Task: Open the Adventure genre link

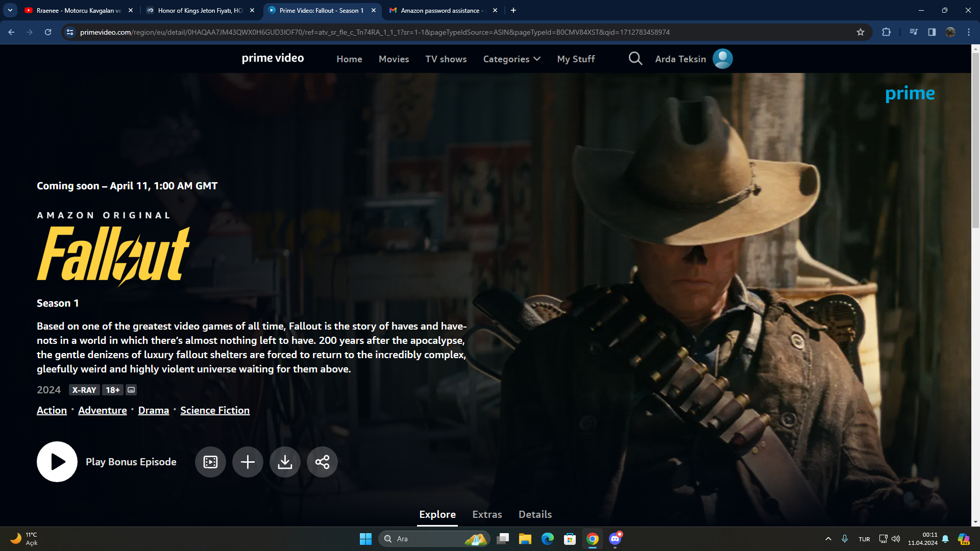Action: point(102,410)
